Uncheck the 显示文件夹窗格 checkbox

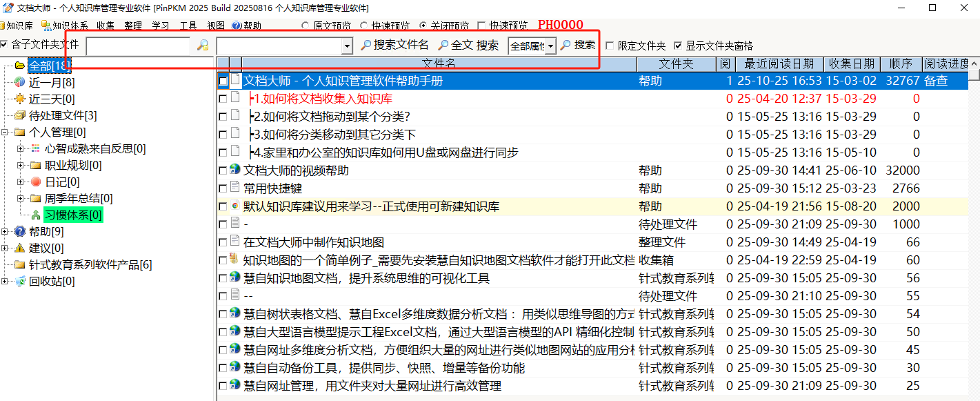coord(677,46)
